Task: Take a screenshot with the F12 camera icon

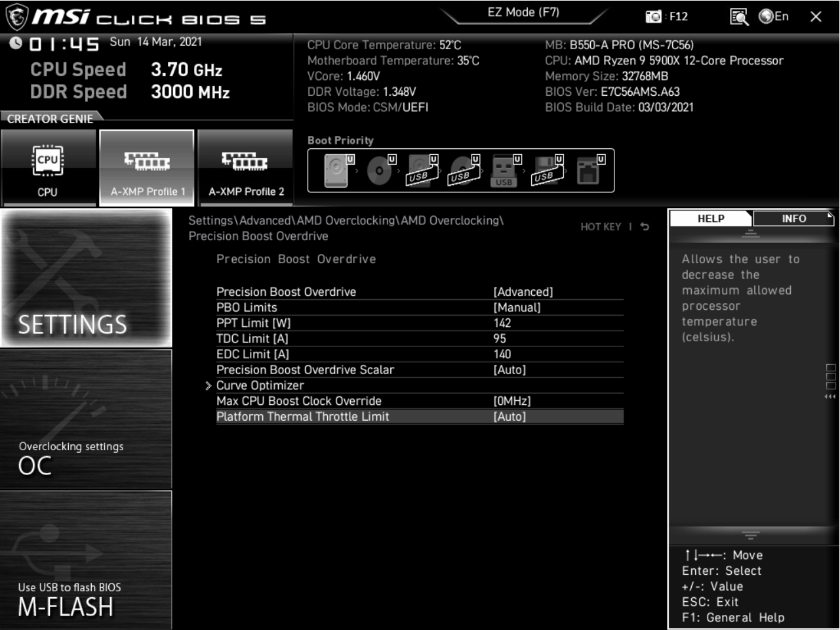Action: 654,16
